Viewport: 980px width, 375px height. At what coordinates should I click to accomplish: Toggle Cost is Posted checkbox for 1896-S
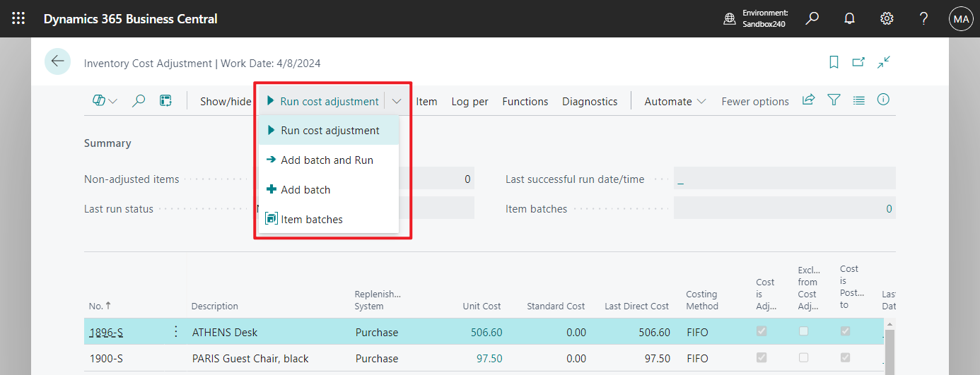(x=846, y=331)
